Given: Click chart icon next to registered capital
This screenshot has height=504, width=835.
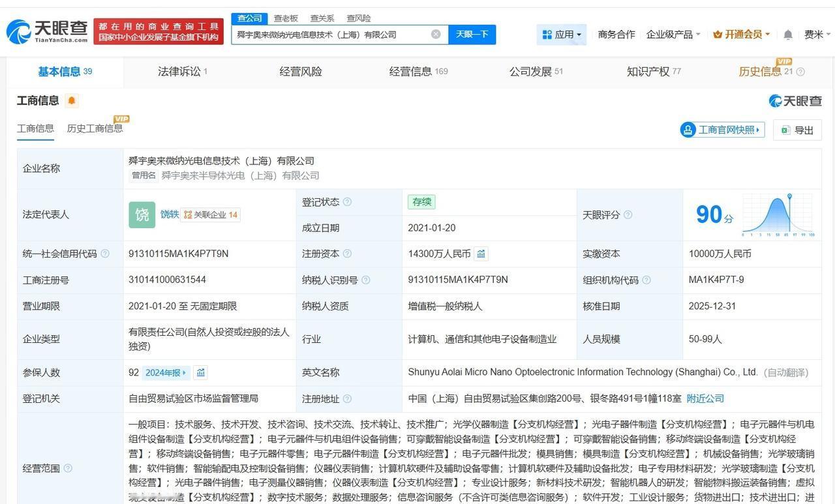Looking at the screenshot, I should [481, 254].
